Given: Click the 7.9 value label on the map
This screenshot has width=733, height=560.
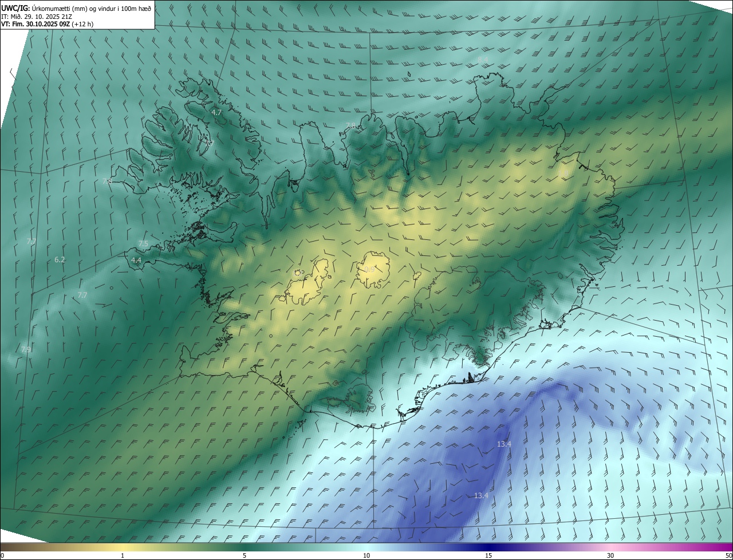Looking at the screenshot, I should pos(26,349).
